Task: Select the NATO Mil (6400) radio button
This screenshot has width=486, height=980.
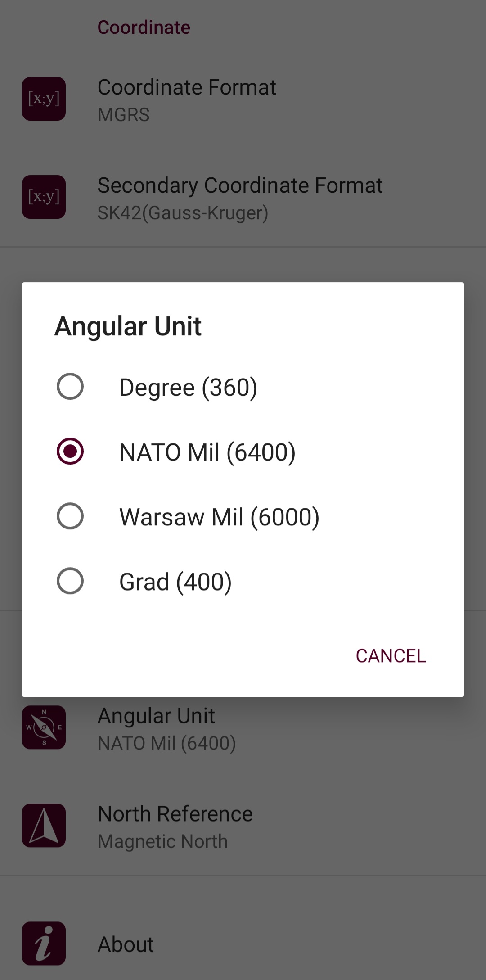Action: (x=70, y=451)
